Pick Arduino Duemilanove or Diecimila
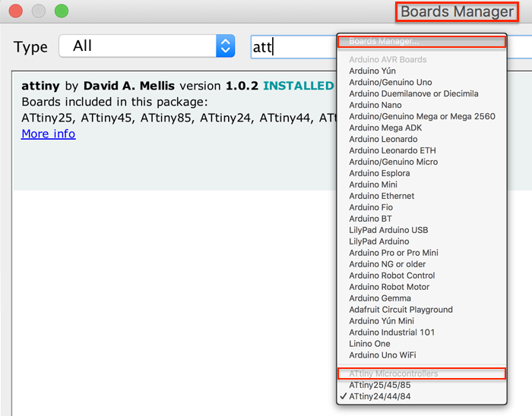Screen dimensions: 532x416 tap(422, 93)
